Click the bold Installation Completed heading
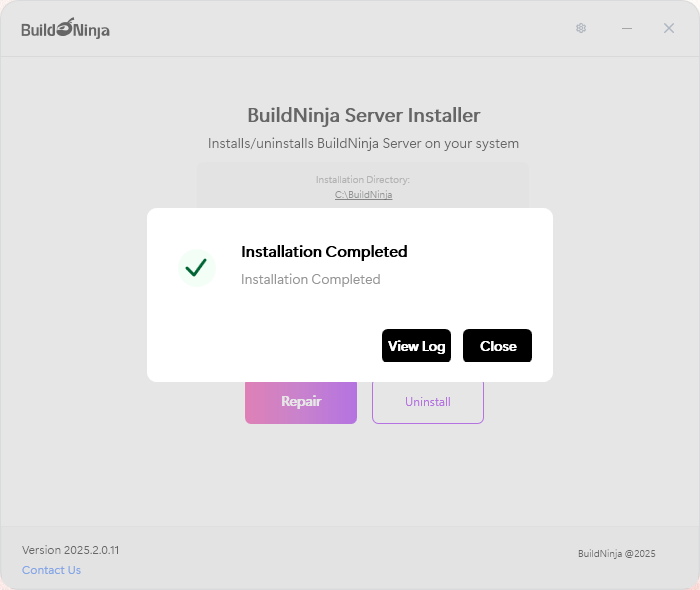 pos(324,252)
